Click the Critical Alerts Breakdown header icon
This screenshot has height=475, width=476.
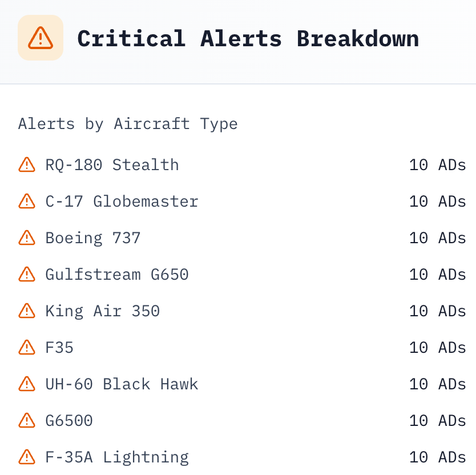pos(40,38)
